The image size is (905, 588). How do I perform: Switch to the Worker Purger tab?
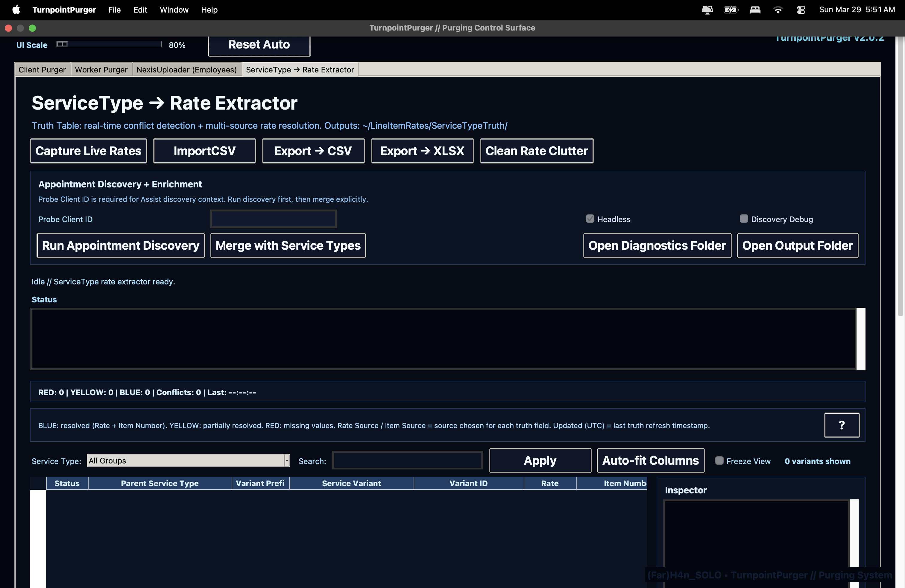[101, 69]
